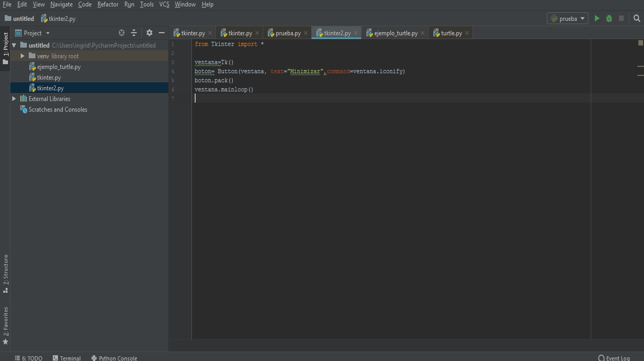Expand the External Libraries node

point(14,99)
